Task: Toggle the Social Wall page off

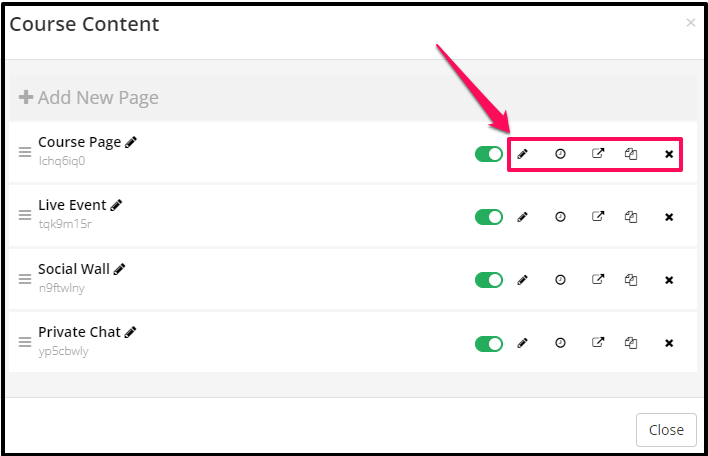Action: [489, 280]
